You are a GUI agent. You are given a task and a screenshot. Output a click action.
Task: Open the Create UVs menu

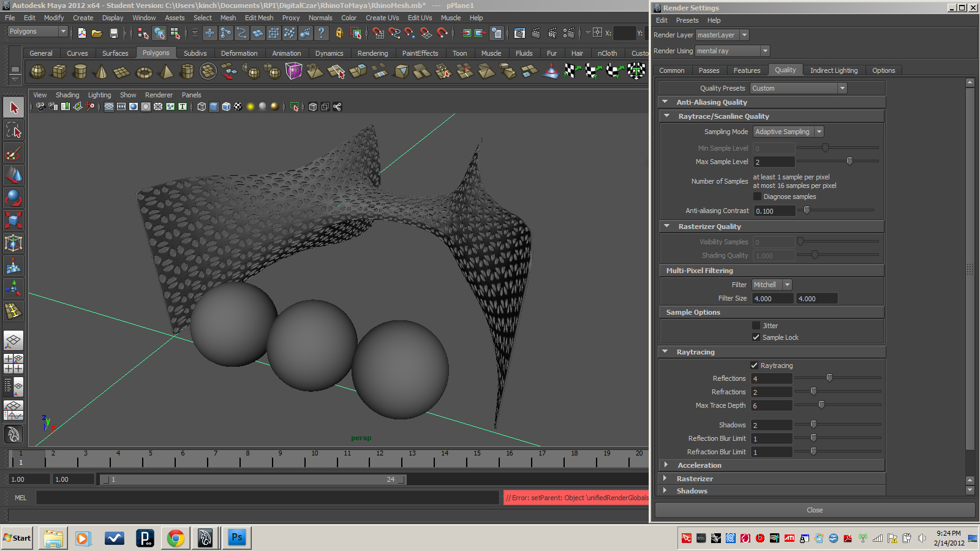(x=382, y=18)
